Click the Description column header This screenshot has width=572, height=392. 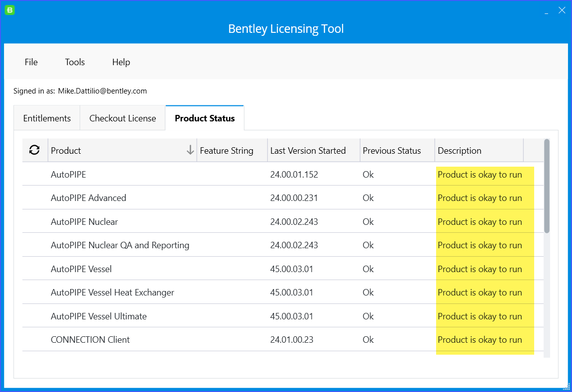click(459, 151)
